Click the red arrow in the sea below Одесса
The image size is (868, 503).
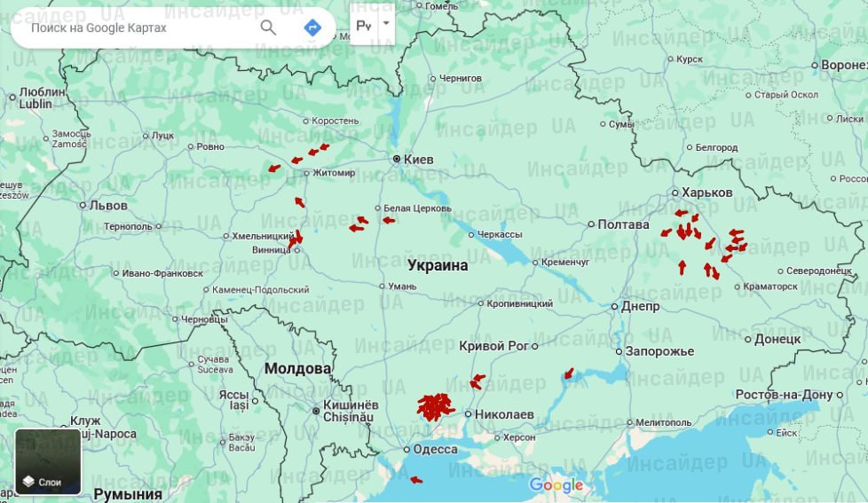pyautogui.click(x=416, y=480)
